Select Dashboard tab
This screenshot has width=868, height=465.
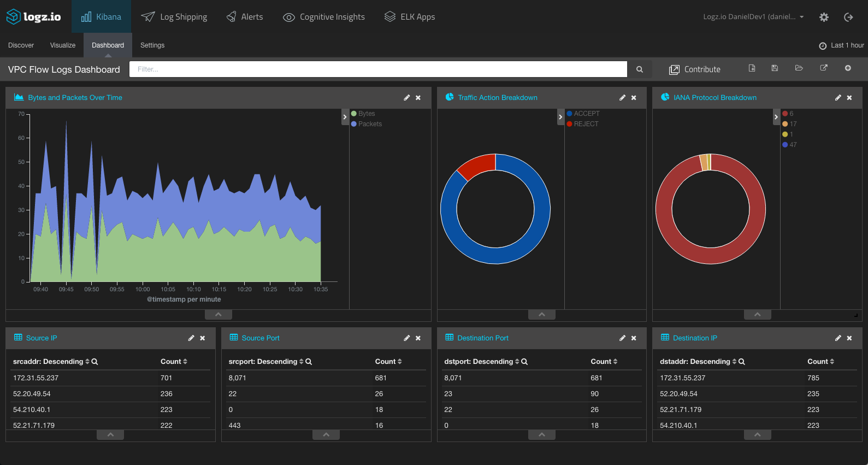[x=108, y=45]
